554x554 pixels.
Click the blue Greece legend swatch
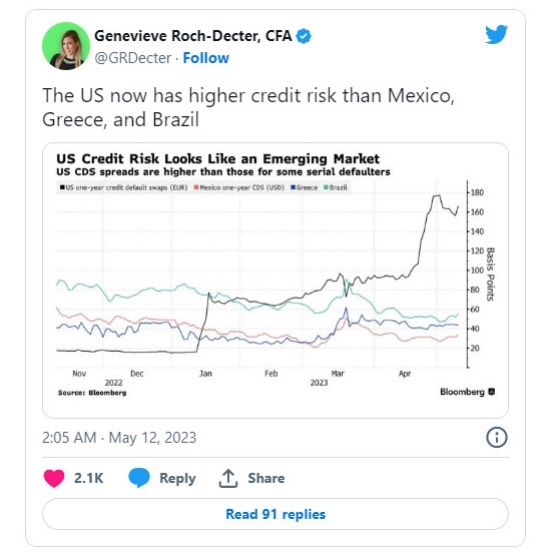click(293, 187)
